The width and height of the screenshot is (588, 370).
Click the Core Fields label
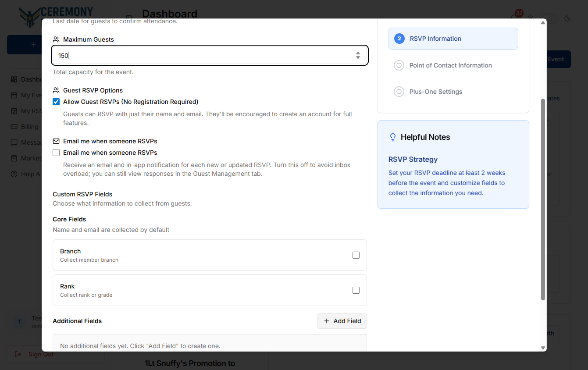pos(69,219)
